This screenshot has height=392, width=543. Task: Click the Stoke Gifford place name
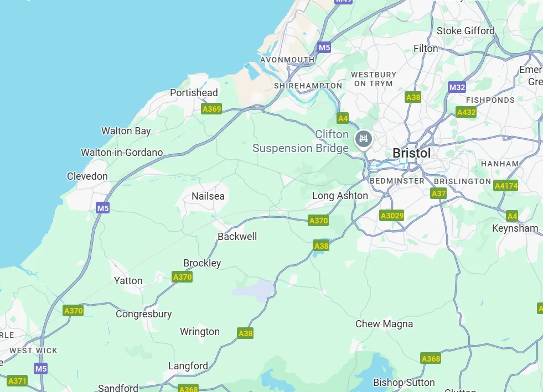466,31
